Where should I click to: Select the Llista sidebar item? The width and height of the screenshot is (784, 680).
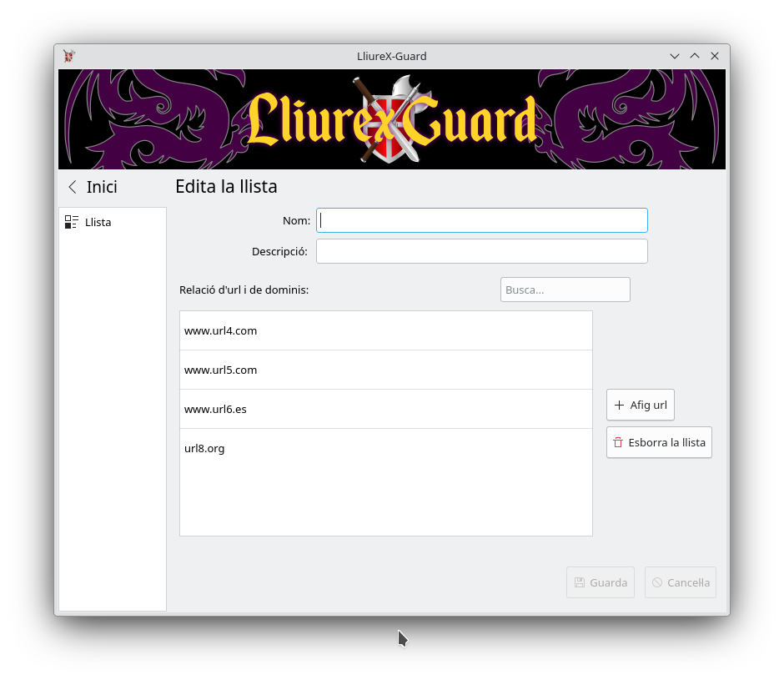click(x=113, y=222)
